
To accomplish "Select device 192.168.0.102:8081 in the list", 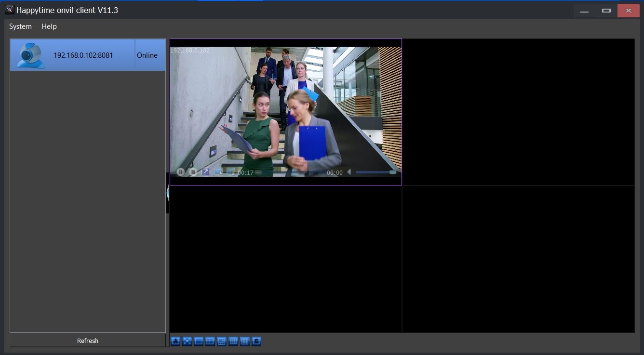I will tap(83, 55).
